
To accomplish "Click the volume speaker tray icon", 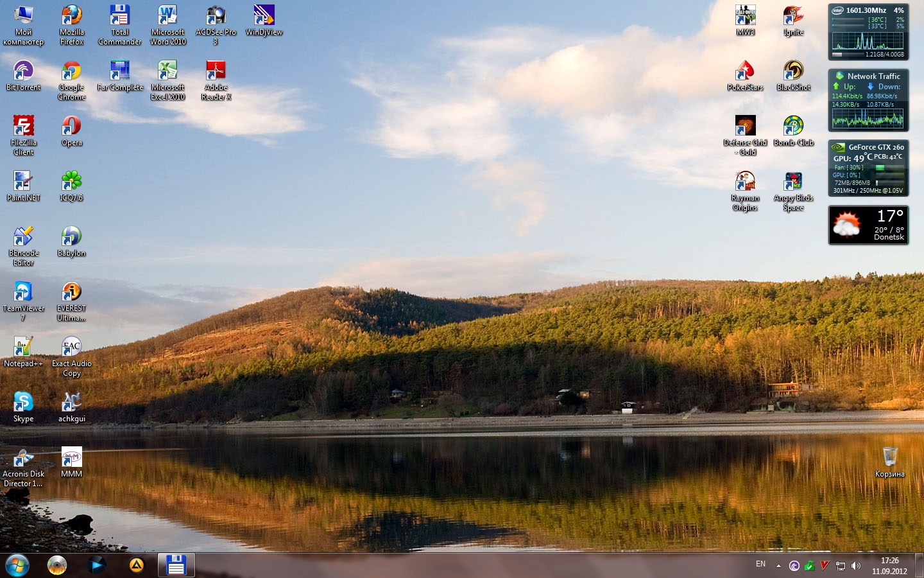I will (x=856, y=566).
